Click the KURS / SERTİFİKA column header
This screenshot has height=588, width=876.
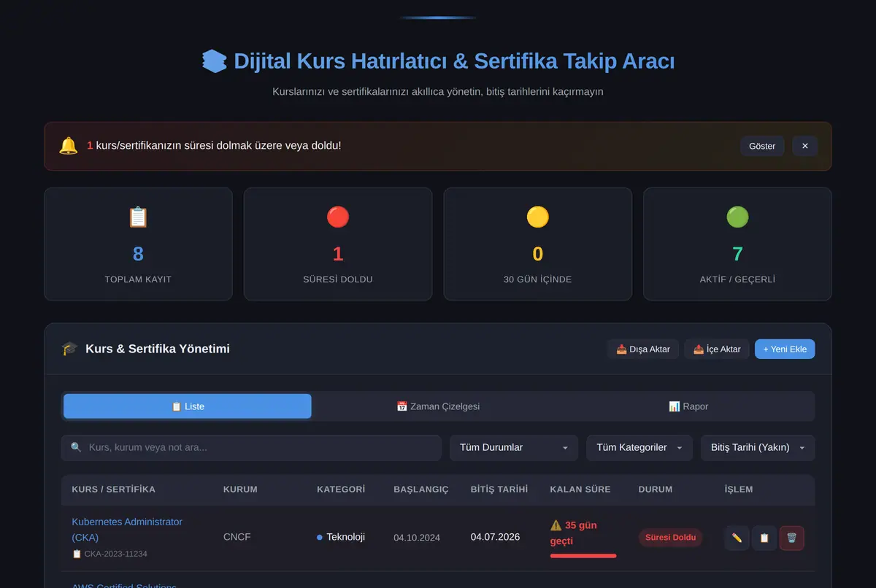114,490
